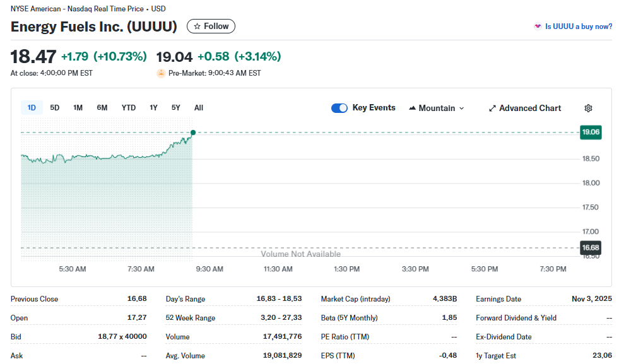Screen dimensions: 619x364
Task: Select the All time range
Action: coord(199,108)
